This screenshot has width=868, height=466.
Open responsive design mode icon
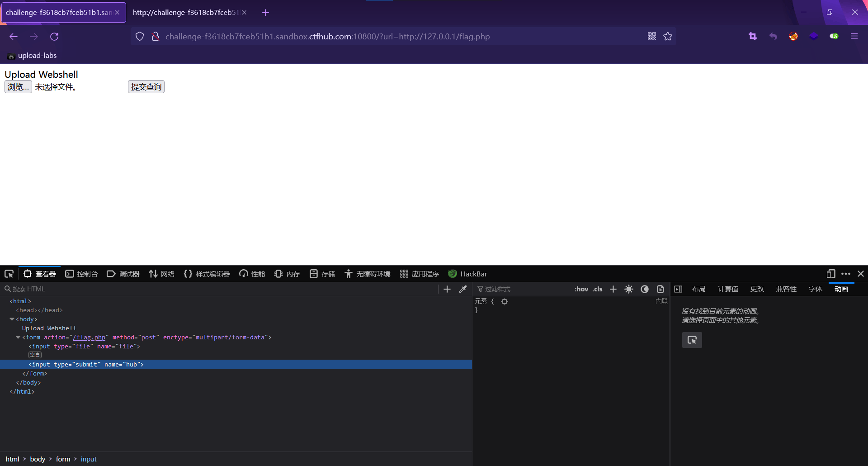(830, 274)
